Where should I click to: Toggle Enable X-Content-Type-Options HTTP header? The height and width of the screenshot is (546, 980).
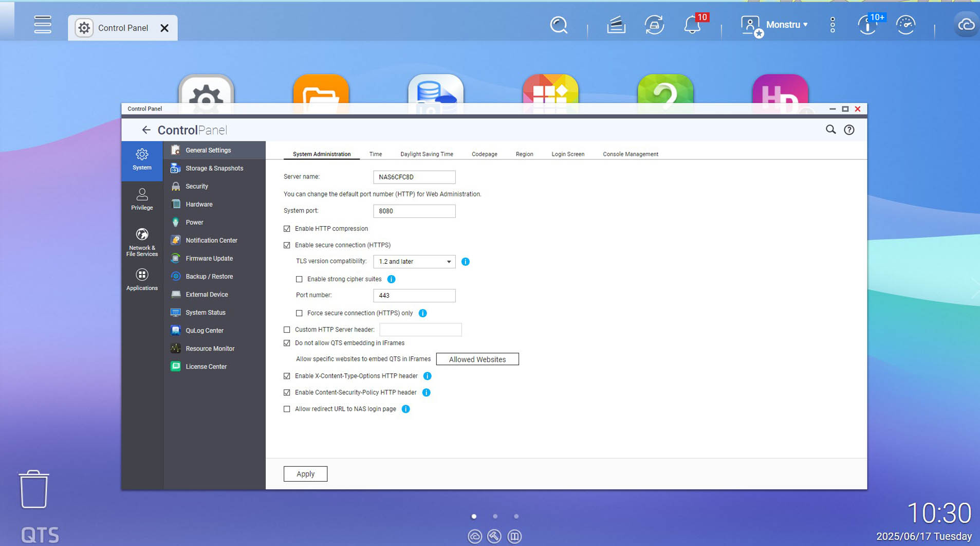287,376
